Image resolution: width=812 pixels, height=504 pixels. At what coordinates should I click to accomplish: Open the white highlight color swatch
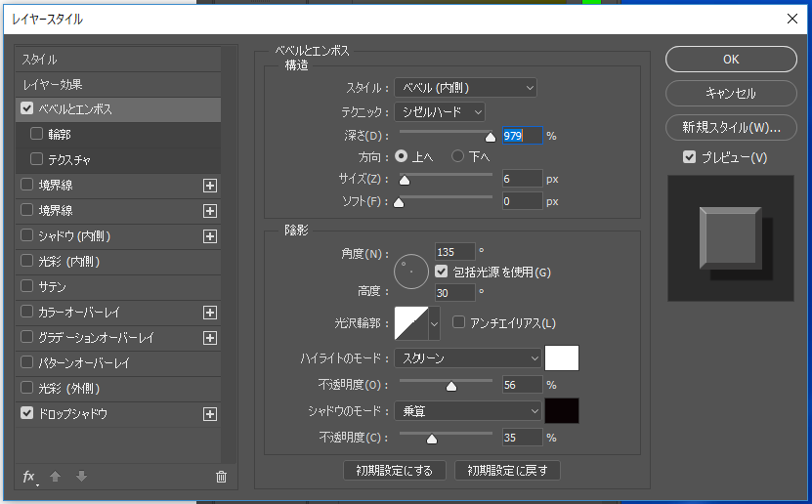click(562, 358)
